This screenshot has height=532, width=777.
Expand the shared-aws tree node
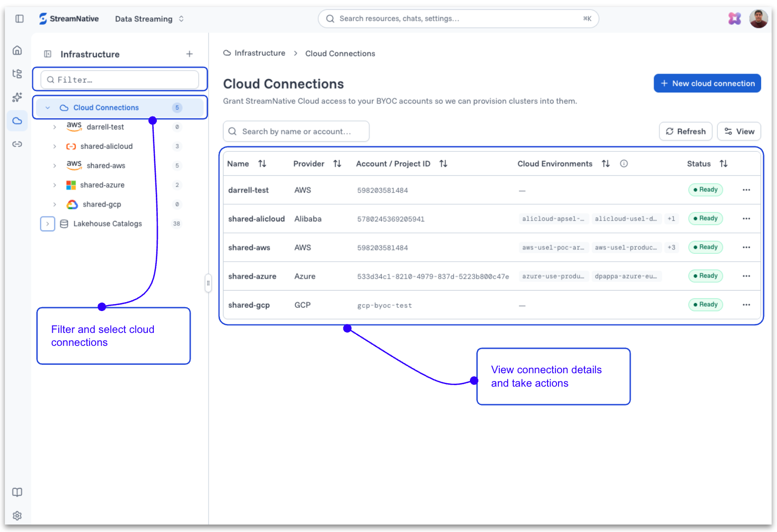point(55,166)
